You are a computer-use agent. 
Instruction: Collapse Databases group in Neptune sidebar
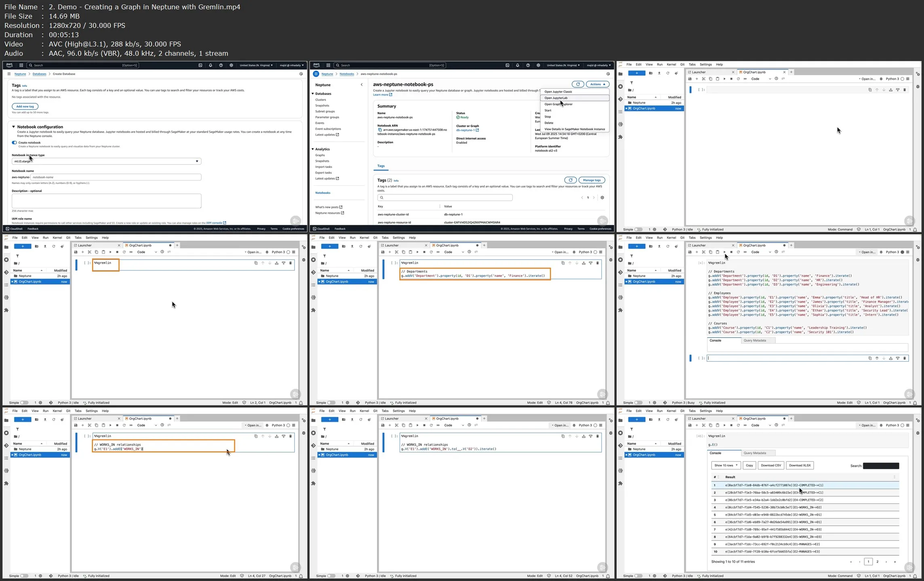[313, 94]
